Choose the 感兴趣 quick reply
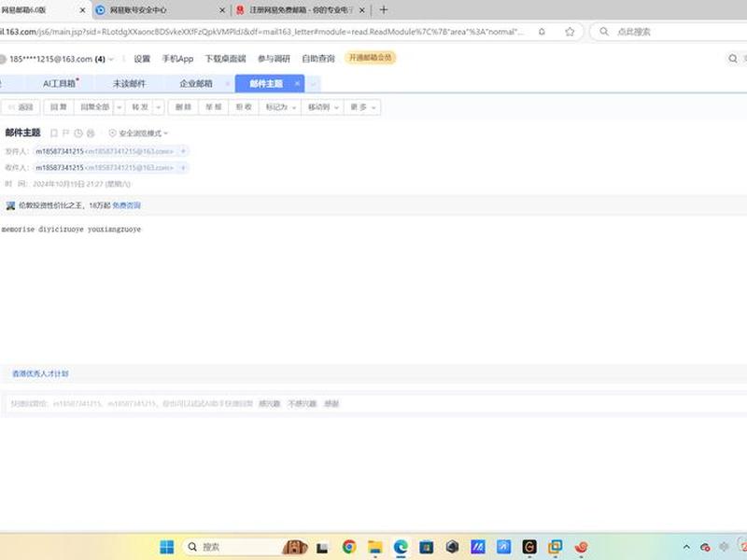Viewport: 747px width, 560px height. click(269, 404)
